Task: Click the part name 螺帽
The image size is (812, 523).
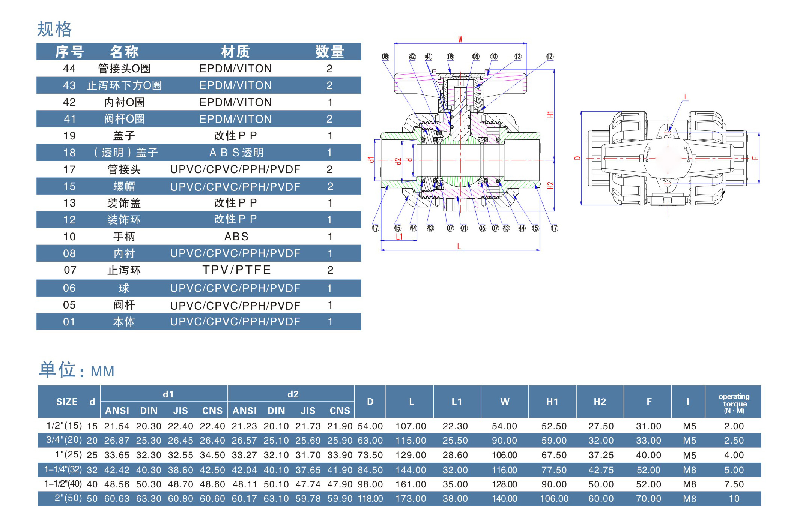Action: [x=124, y=186]
